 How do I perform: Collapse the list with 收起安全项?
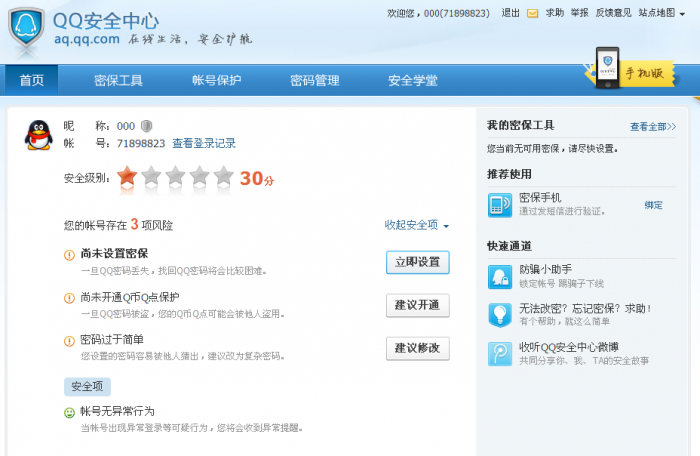click(x=417, y=225)
